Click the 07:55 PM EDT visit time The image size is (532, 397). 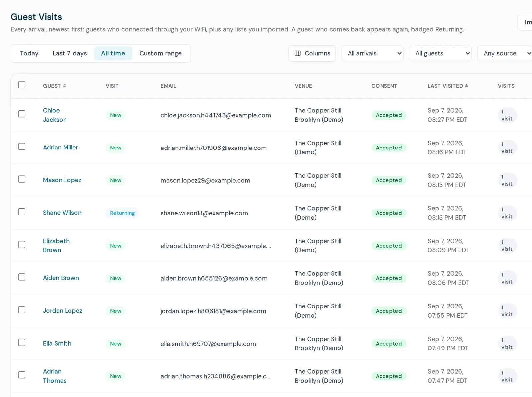click(x=448, y=315)
